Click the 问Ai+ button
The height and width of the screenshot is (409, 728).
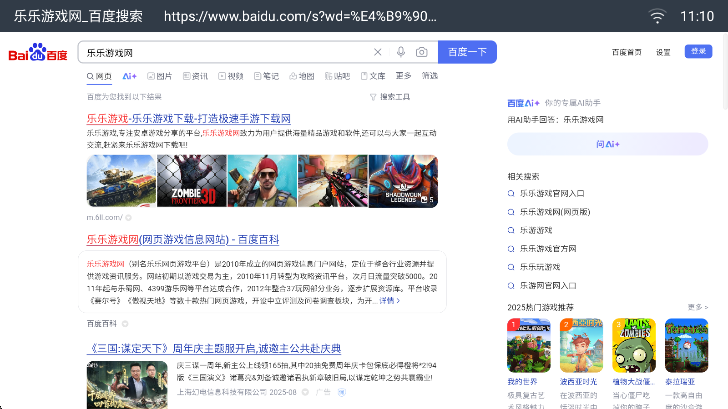click(x=607, y=144)
